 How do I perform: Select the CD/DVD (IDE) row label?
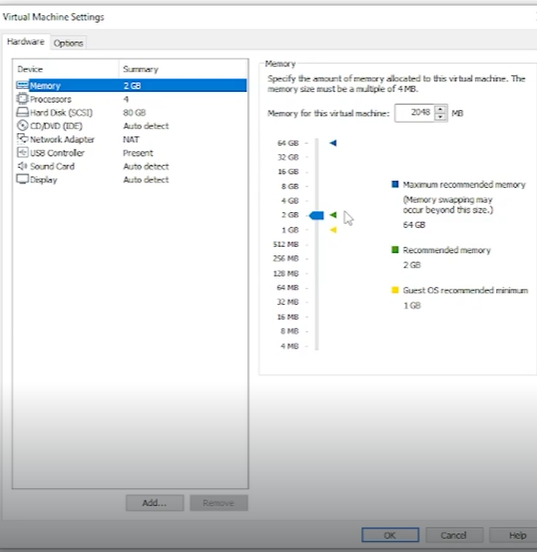pyautogui.click(x=56, y=126)
